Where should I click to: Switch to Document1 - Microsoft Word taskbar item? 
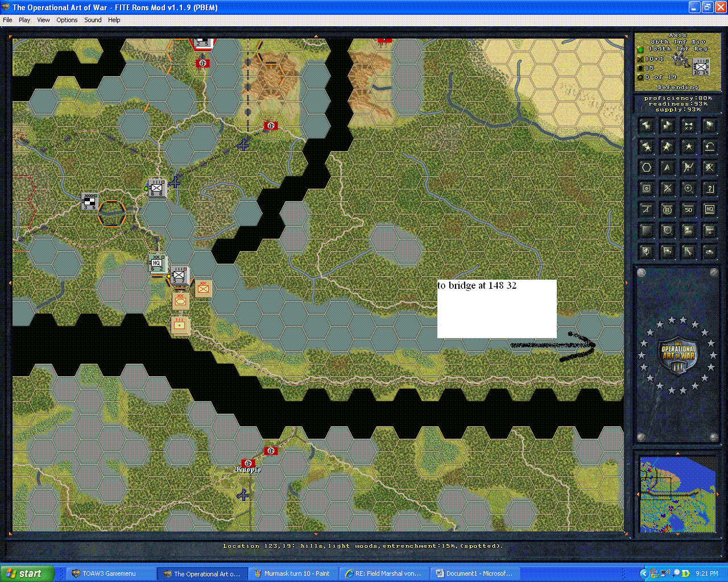pyautogui.click(x=476, y=573)
